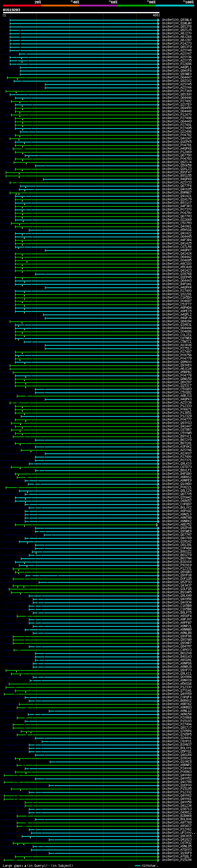
Task: Select the label UniRef100_Q9LKI0
Action: click(x=177, y=464)
